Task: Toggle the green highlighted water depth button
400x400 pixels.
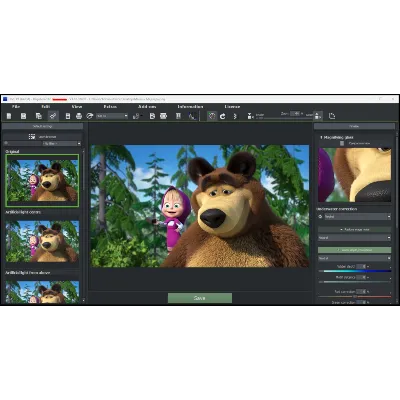Action: click(354, 250)
